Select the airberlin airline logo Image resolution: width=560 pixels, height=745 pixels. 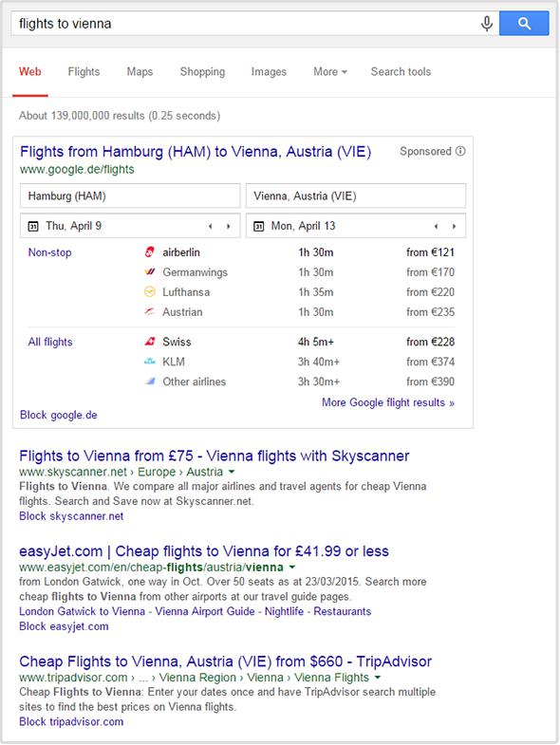(x=150, y=251)
